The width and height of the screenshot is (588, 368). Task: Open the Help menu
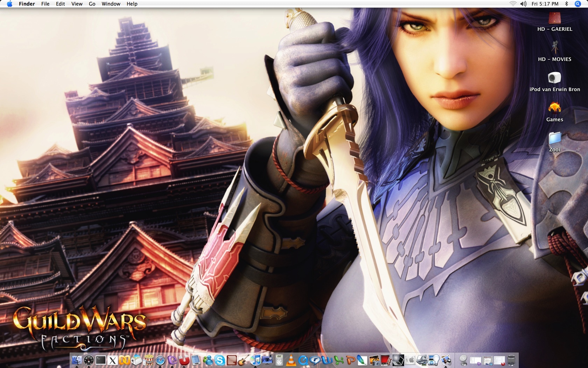pos(132,4)
